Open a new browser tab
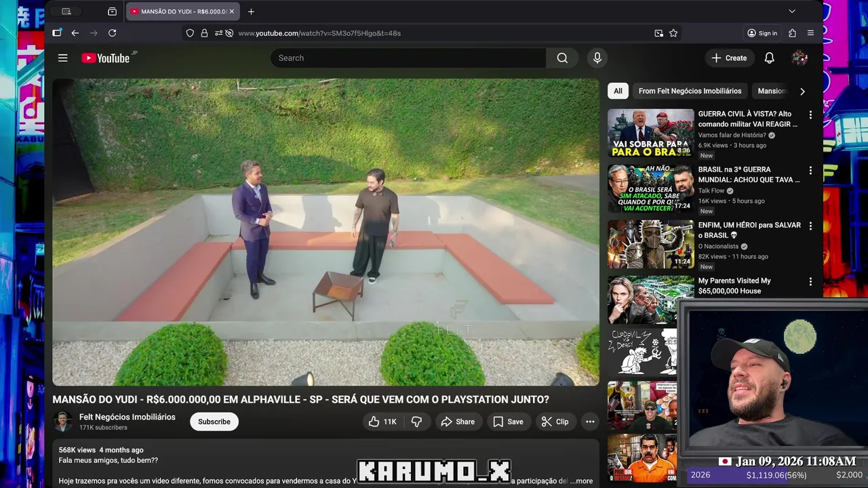 tap(251, 12)
